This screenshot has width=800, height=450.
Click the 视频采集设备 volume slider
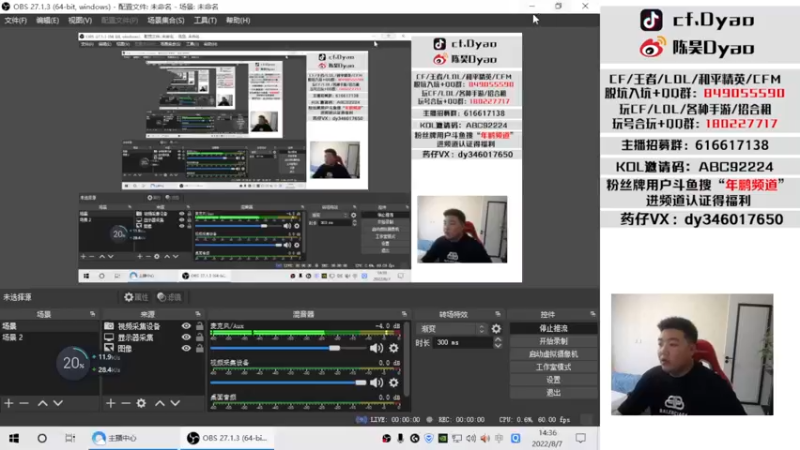[288, 383]
